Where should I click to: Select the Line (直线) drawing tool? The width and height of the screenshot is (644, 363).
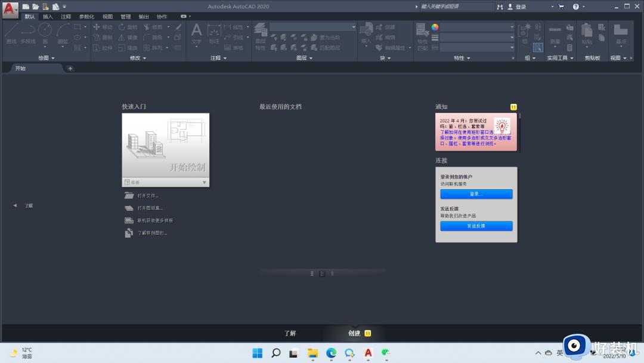(11, 33)
